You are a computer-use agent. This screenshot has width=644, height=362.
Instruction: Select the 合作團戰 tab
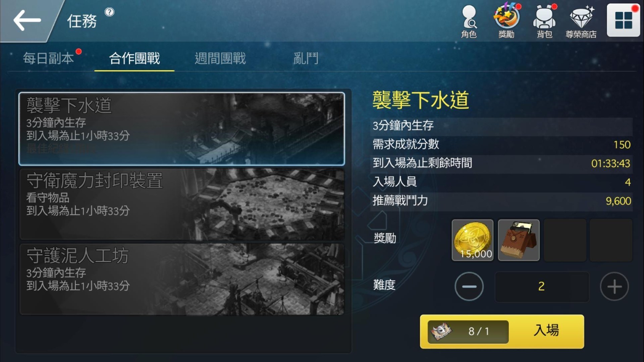(135, 58)
